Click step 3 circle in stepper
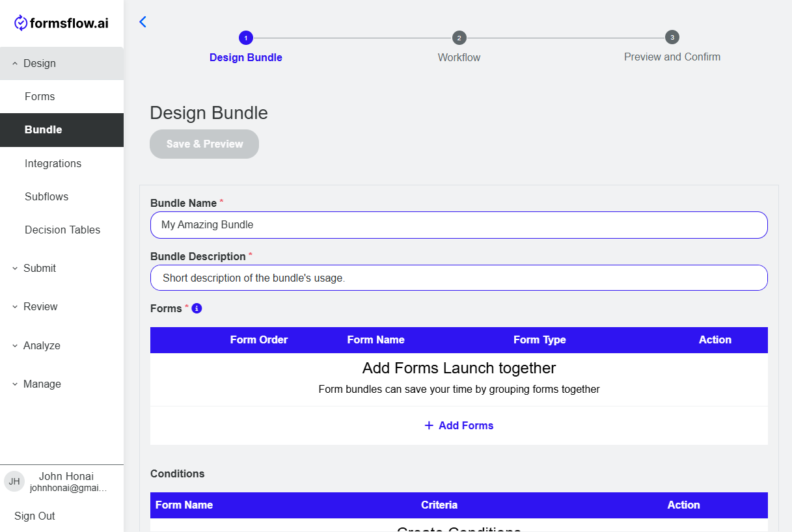The width and height of the screenshot is (792, 532). [x=672, y=37]
